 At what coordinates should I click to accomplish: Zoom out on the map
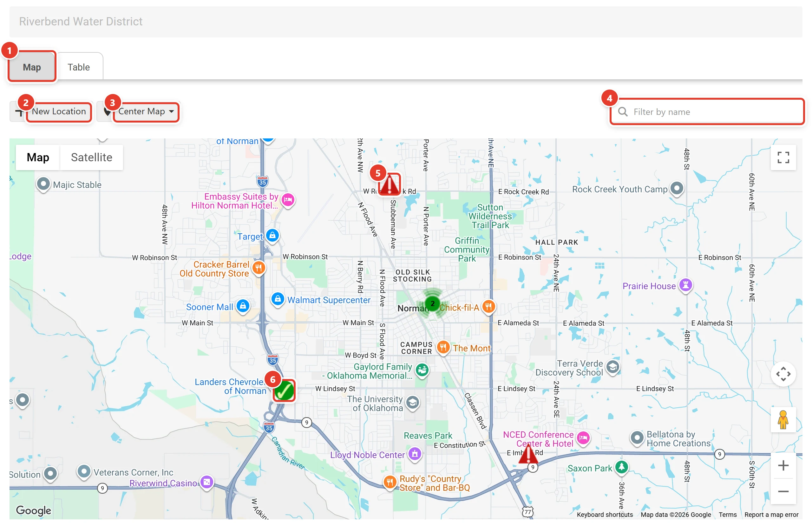tap(783, 491)
